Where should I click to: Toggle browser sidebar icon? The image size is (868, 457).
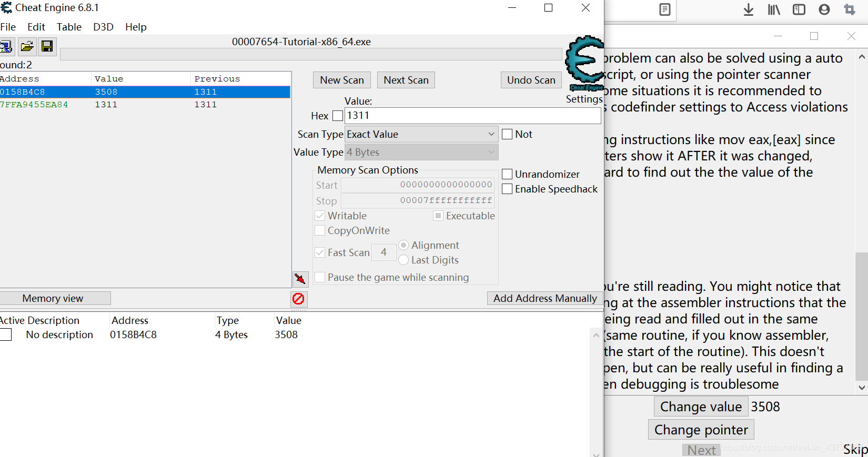pyautogui.click(x=799, y=9)
